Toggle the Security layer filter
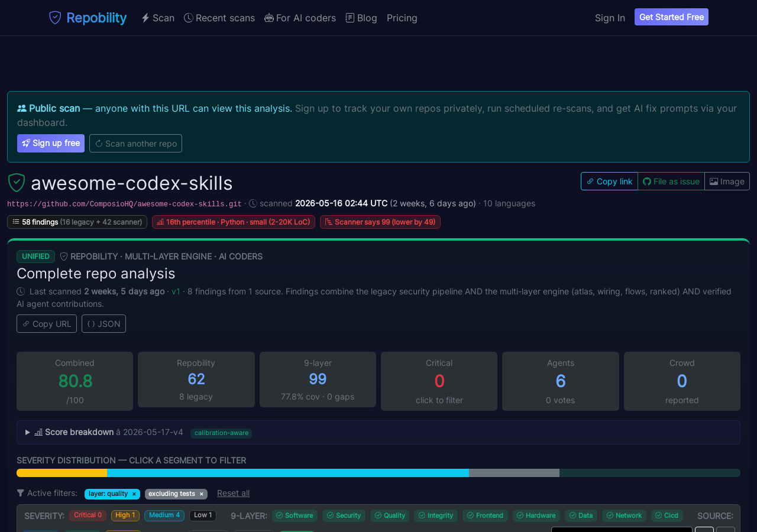 [344, 515]
